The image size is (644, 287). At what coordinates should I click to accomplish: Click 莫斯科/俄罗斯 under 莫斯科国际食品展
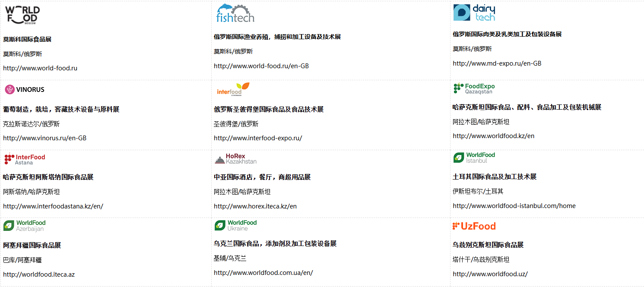pos(22,54)
